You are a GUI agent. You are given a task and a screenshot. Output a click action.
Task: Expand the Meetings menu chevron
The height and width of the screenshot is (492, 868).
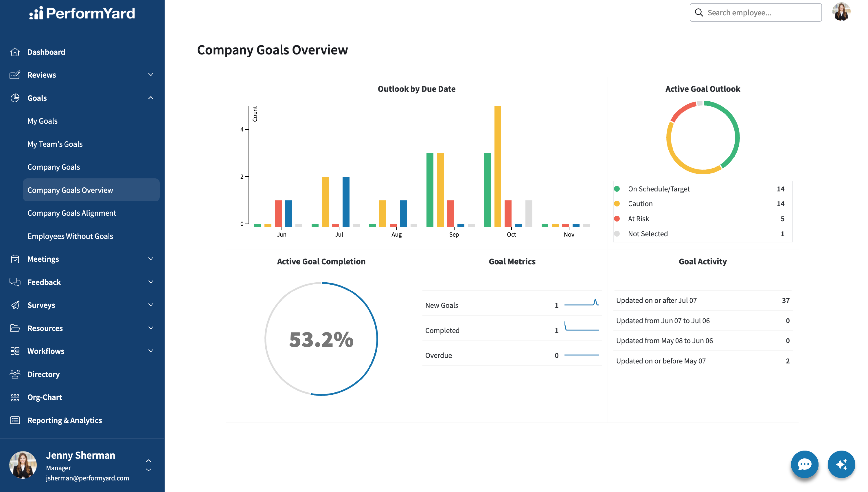coord(150,259)
